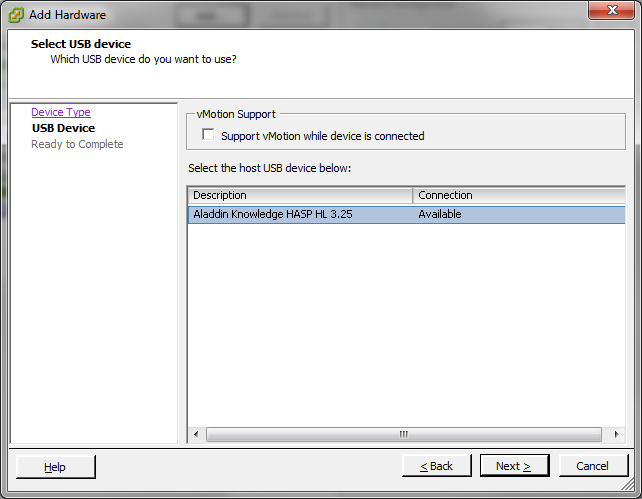Open the Help button
Image resolution: width=642 pixels, height=499 pixels.
(x=55, y=467)
